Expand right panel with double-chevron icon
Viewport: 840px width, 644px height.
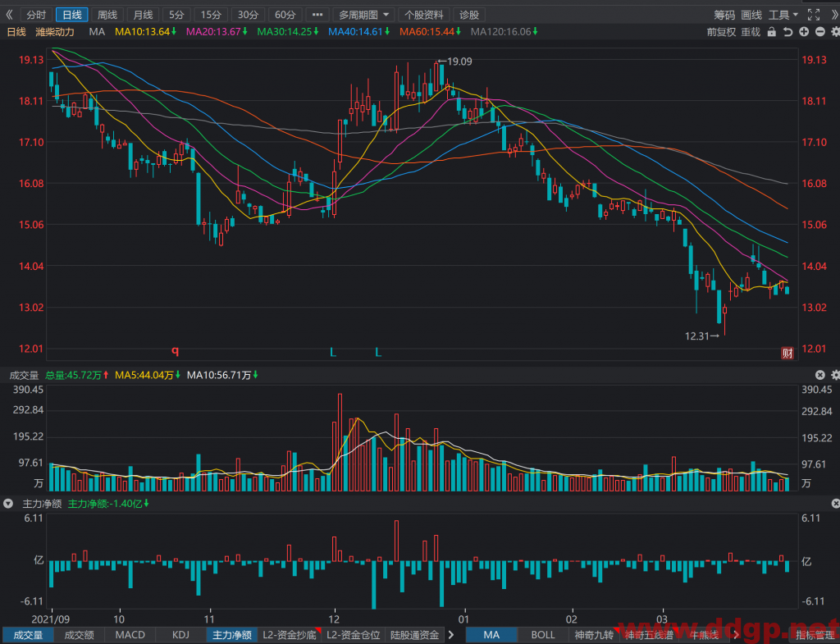(834, 15)
